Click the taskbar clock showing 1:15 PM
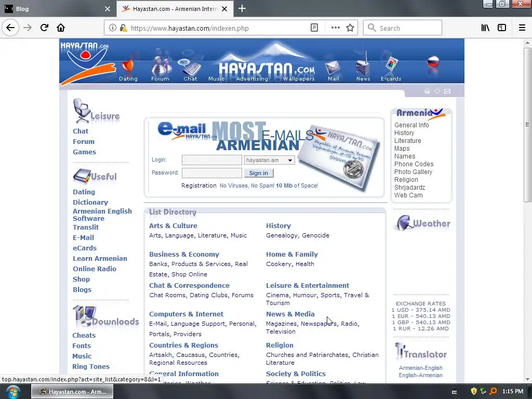The image size is (532, 399). [513, 392]
